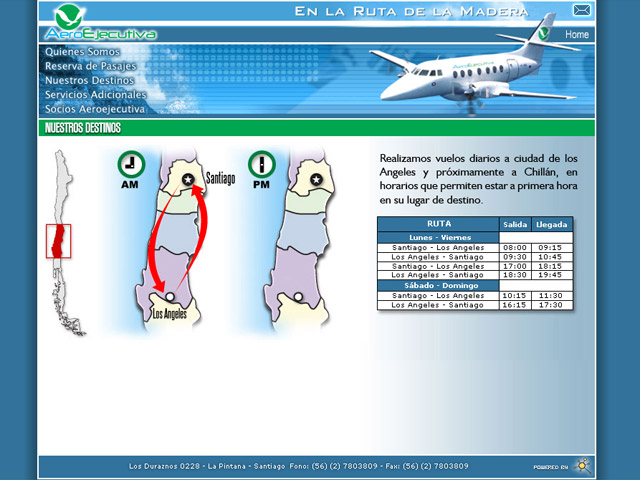Screen dimensions: 640x480
Task: Click the Los Angeles marker on AM map
Action: coord(171,297)
